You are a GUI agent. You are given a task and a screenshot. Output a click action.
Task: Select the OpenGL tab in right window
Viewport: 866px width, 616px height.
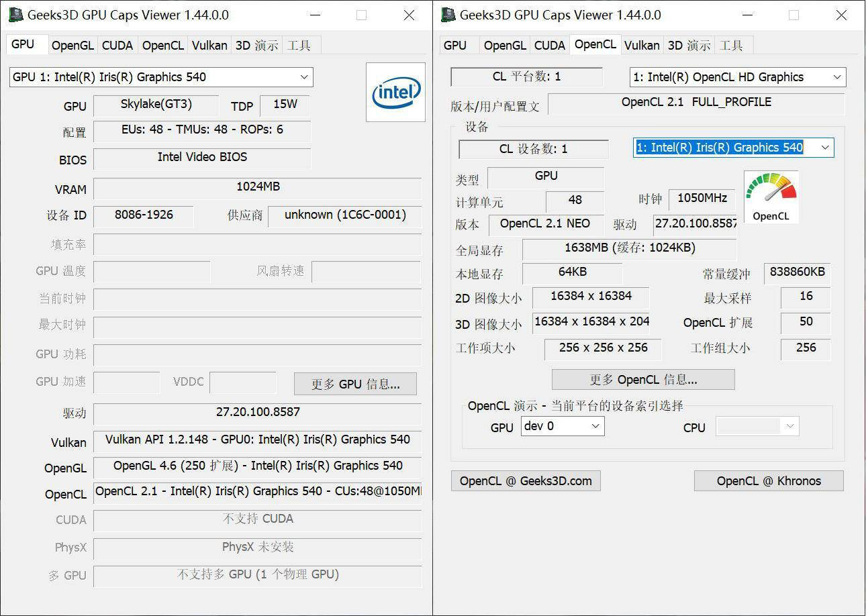tap(505, 45)
